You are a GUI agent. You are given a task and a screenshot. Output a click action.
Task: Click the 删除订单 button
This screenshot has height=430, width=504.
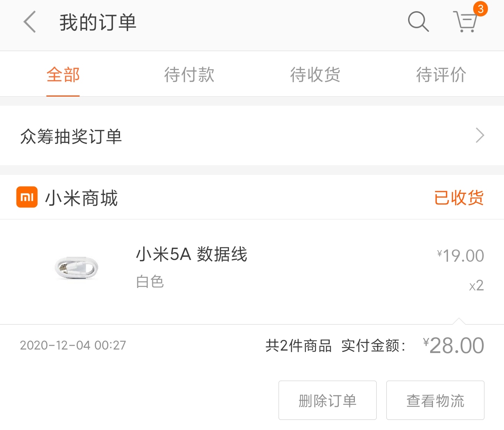pyautogui.click(x=328, y=400)
